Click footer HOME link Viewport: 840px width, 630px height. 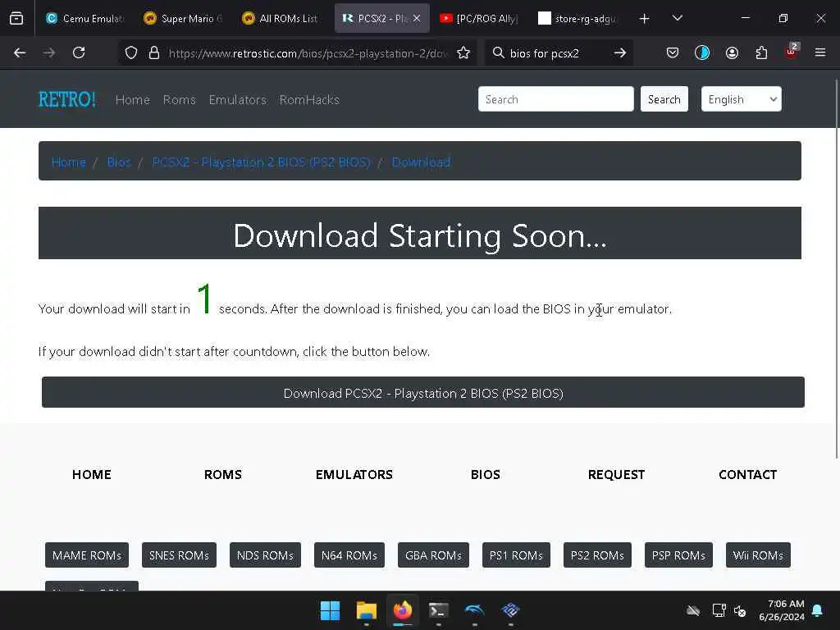(92, 475)
